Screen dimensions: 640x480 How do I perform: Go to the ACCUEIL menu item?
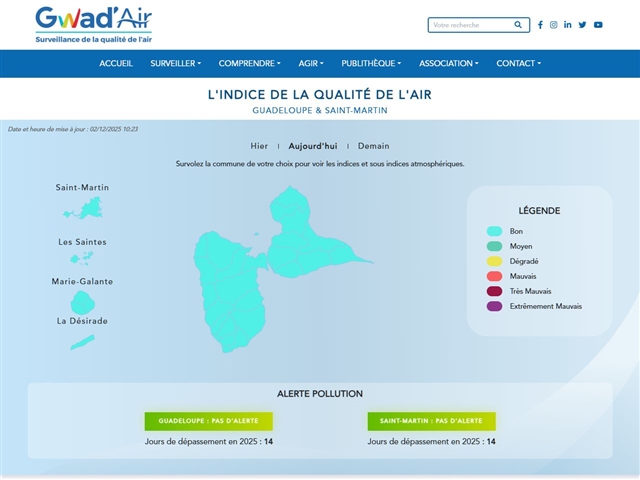tap(116, 63)
